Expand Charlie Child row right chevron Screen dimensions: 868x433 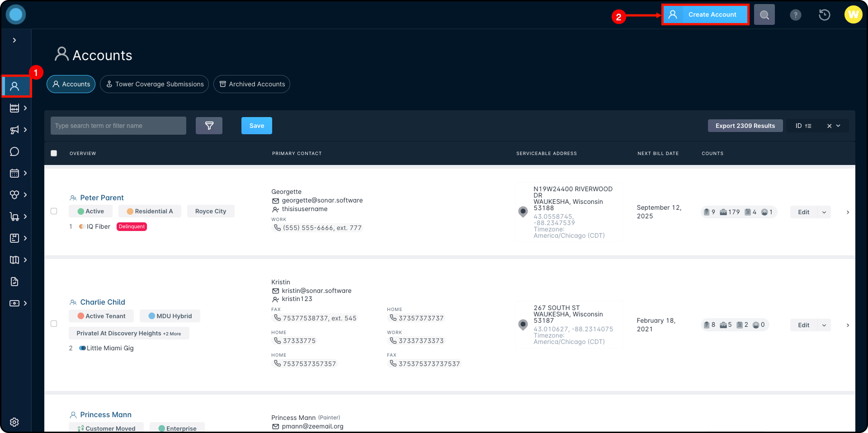pyautogui.click(x=848, y=325)
